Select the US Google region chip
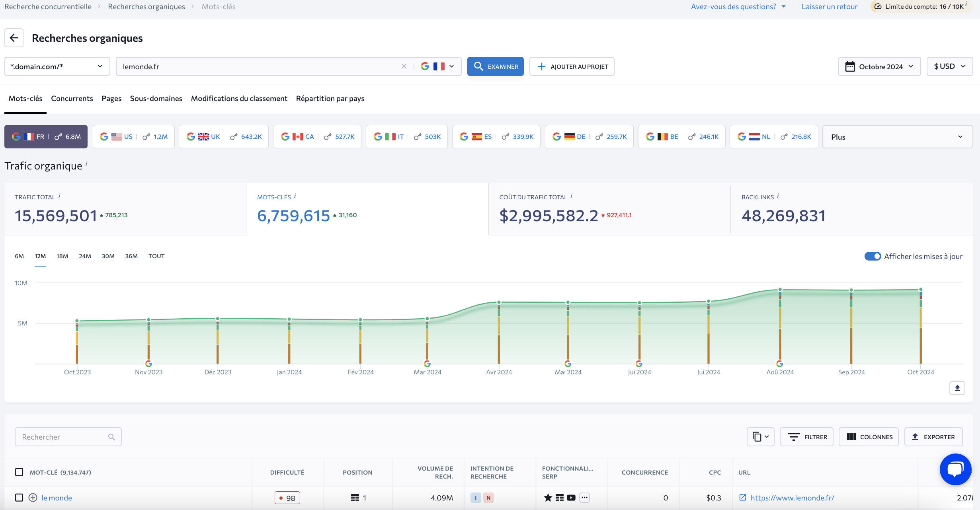This screenshot has height=510, width=980. pyautogui.click(x=133, y=136)
